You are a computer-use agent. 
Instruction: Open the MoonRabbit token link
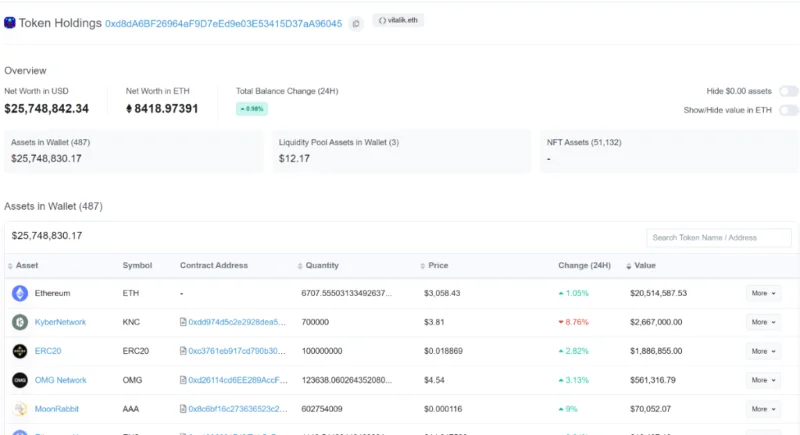click(x=57, y=409)
